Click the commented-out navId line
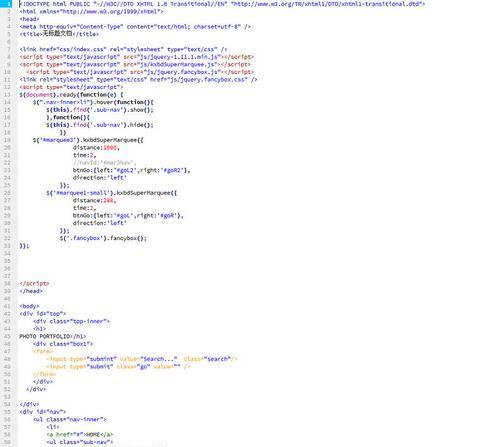This screenshot has width=500, height=447. click(x=105, y=163)
